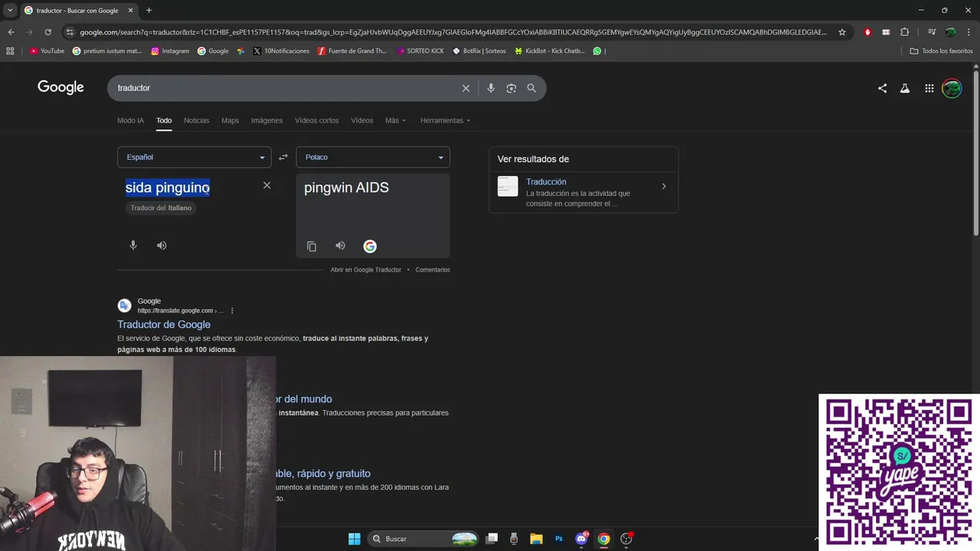
Task: Reload the current page
Action: [47, 32]
